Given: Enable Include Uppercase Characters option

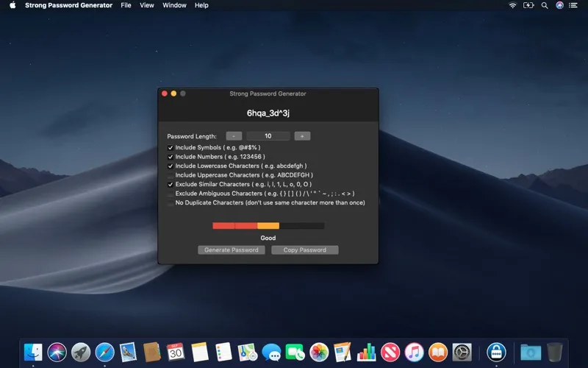Looking at the screenshot, I should coord(171,175).
